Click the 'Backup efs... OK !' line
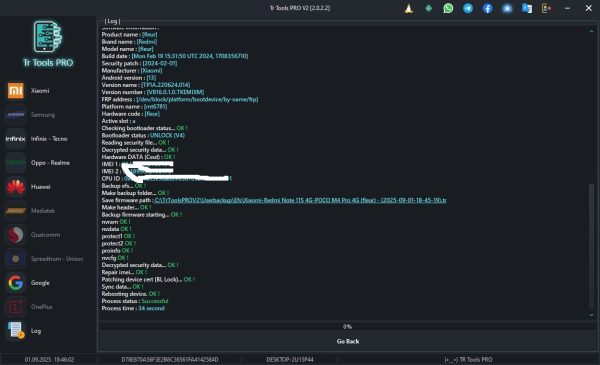The height and width of the screenshot is (365, 600). 124,186
